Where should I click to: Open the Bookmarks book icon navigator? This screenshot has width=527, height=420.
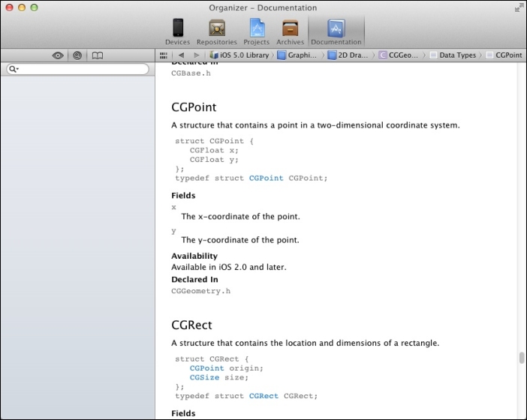[x=98, y=55]
